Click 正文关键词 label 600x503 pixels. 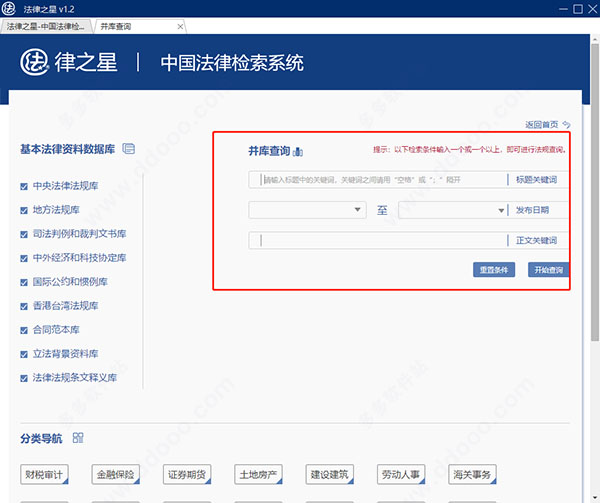click(536, 240)
